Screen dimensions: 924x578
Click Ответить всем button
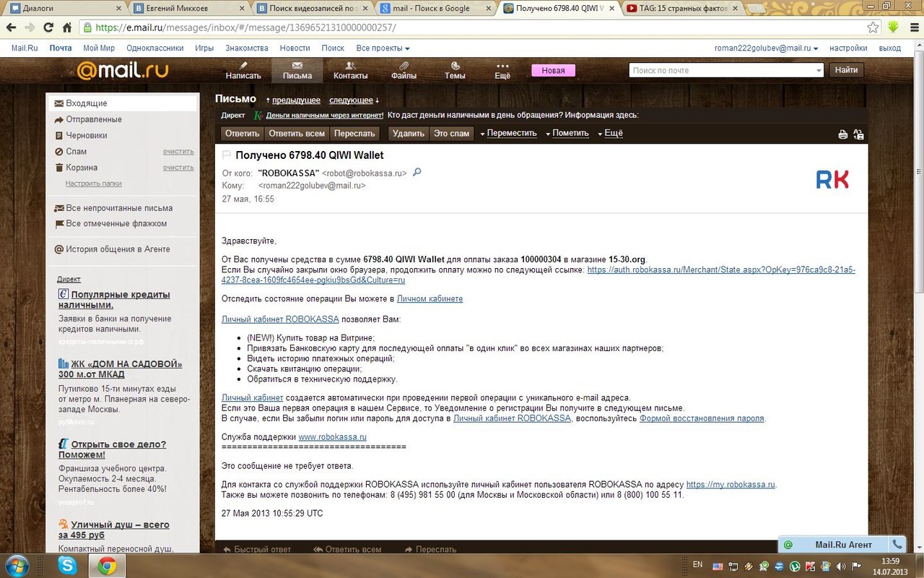click(297, 134)
